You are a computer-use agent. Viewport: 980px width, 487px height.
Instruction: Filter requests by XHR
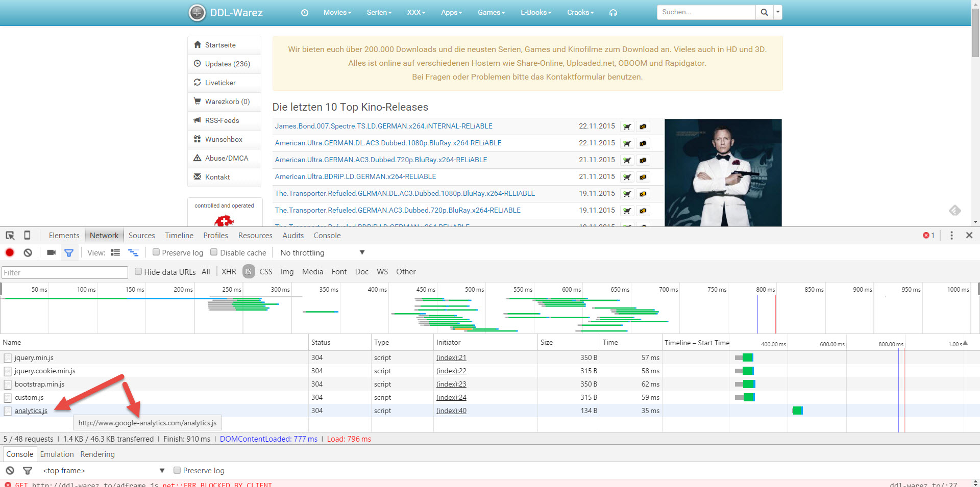[229, 272]
